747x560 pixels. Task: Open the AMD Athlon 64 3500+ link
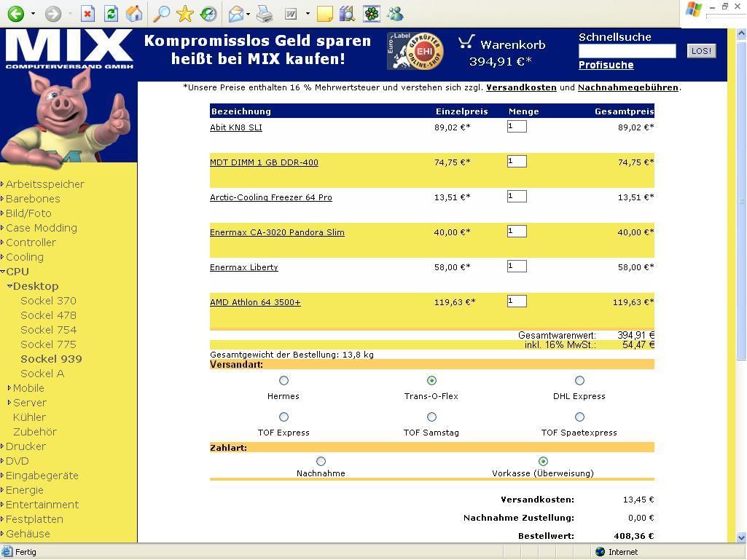(x=255, y=302)
